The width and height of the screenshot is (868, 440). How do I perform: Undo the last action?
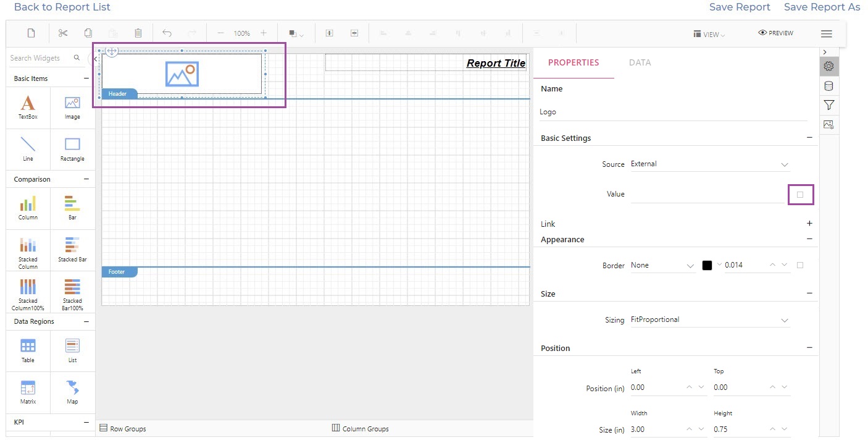pos(167,33)
